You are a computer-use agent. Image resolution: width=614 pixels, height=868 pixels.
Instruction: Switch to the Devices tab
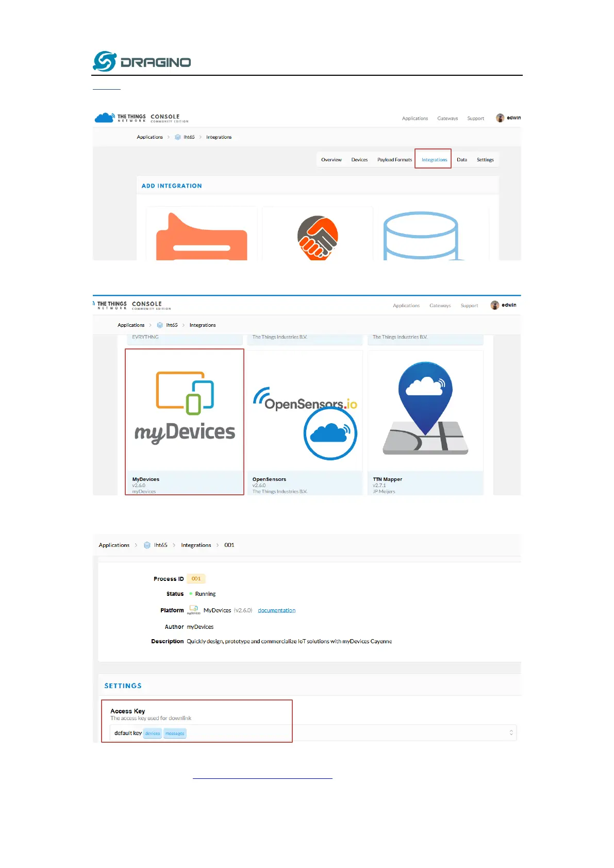point(360,160)
